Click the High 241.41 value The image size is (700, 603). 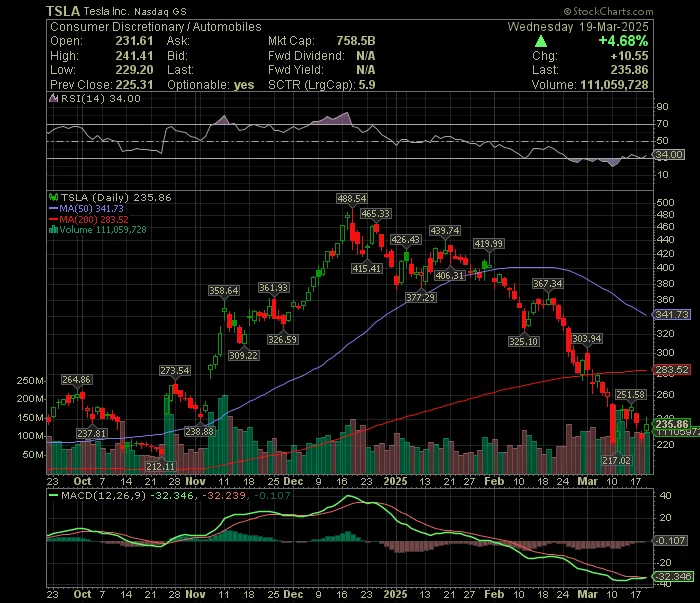click(x=134, y=56)
